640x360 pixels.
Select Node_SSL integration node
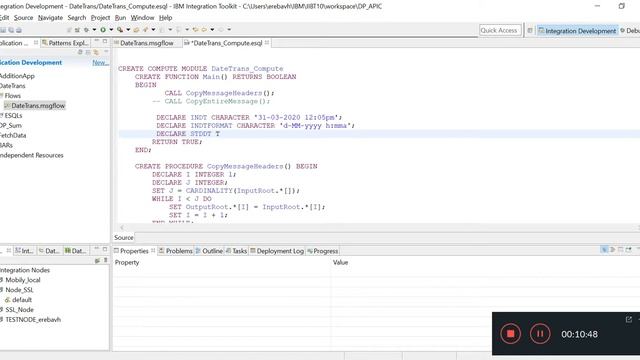pyautogui.click(x=19, y=290)
